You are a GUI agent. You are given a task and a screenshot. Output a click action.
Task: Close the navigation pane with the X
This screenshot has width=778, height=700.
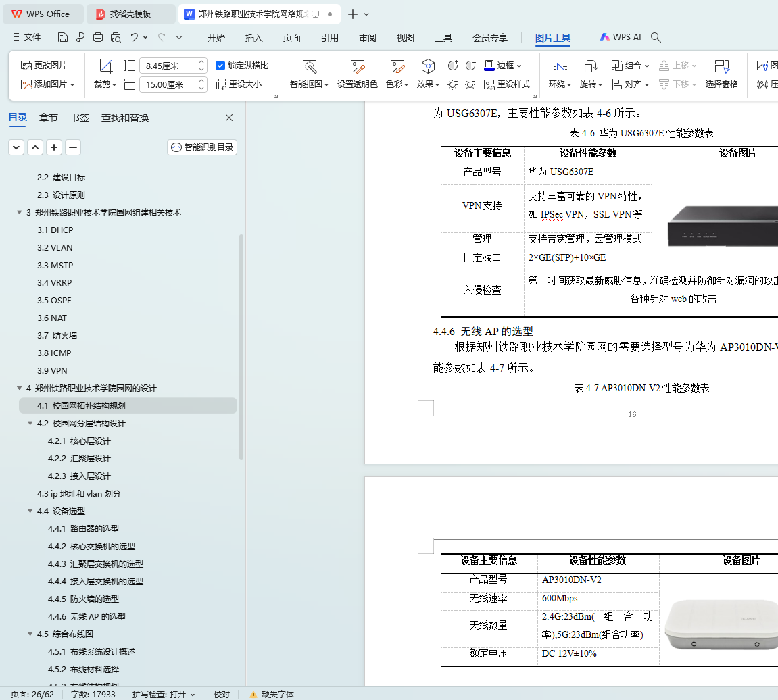coord(228,118)
